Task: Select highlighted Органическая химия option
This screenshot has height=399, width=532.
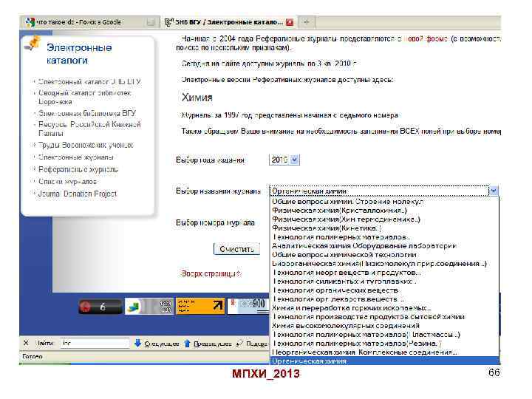Action: 384,361
